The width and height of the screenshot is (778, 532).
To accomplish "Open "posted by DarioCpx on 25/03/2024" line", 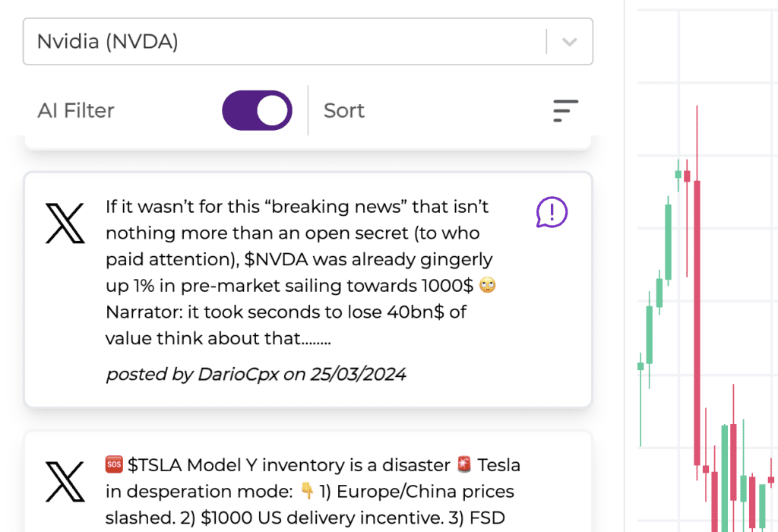I will (256, 374).
